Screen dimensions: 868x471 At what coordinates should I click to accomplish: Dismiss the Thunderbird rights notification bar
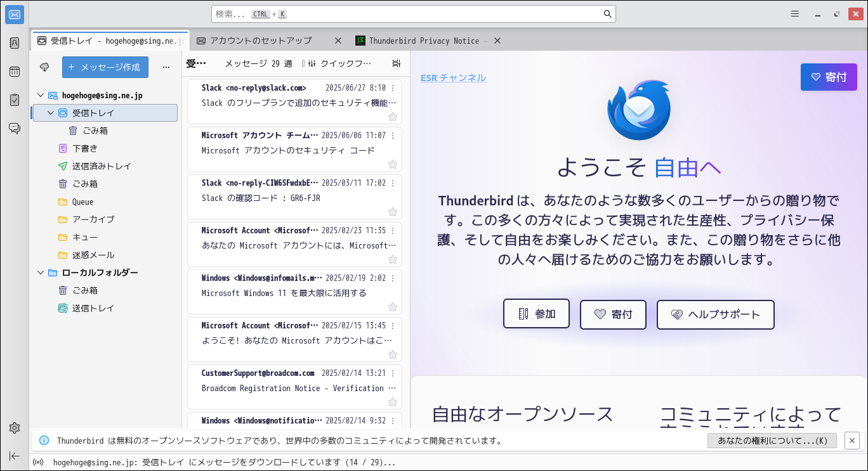(852, 441)
